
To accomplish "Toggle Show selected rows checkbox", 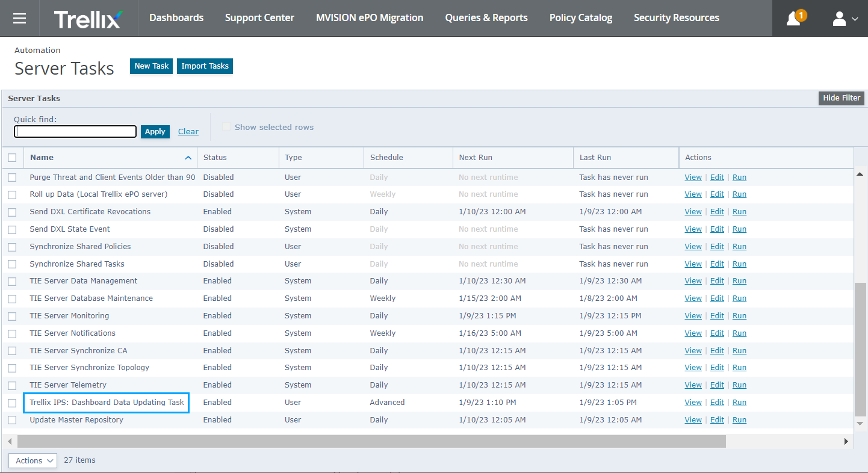I will pyautogui.click(x=226, y=127).
